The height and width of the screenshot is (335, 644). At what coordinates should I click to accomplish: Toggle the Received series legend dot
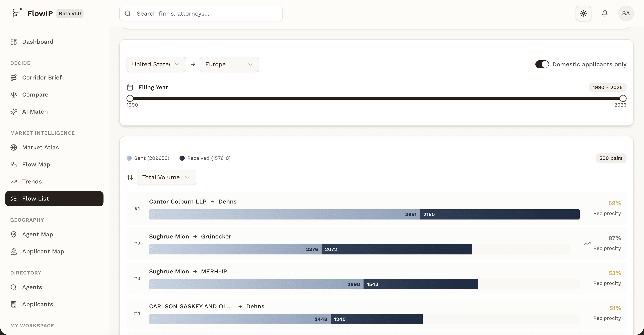pos(182,158)
